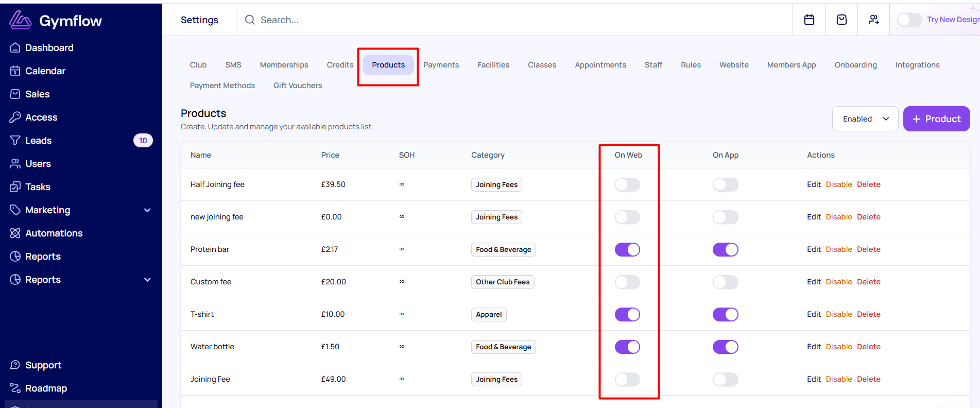This screenshot has width=980, height=408.
Task: Delete the Water bottle product
Action: (869, 347)
